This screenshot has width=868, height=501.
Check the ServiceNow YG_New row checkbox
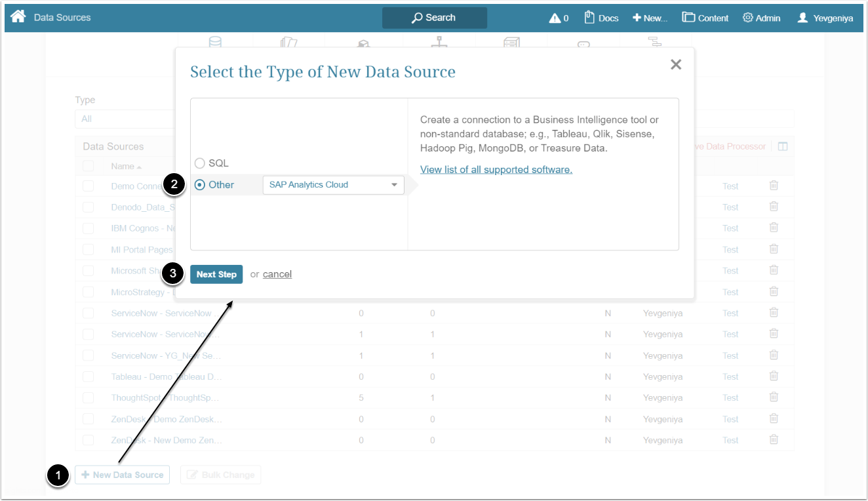(x=89, y=355)
